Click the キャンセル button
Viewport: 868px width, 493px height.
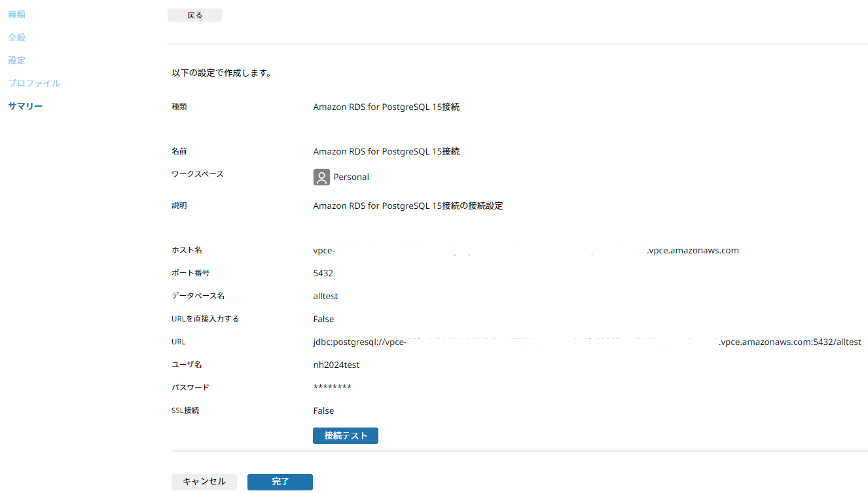click(204, 482)
